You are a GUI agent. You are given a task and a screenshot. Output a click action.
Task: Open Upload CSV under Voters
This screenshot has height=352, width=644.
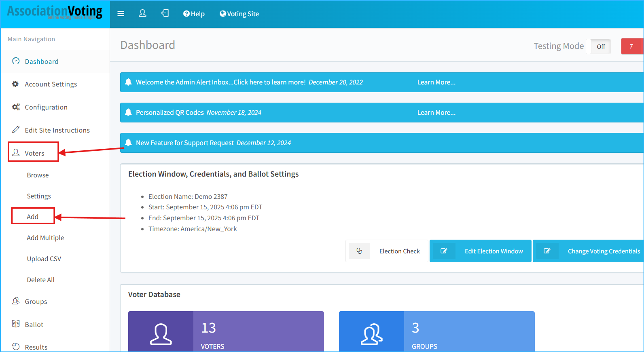[x=44, y=259]
